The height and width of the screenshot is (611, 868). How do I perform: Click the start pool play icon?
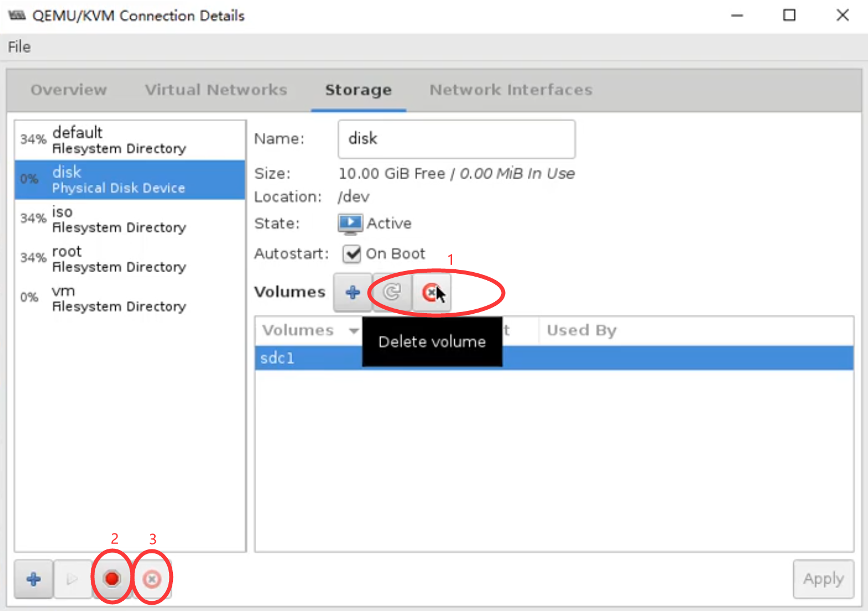click(72, 579)
